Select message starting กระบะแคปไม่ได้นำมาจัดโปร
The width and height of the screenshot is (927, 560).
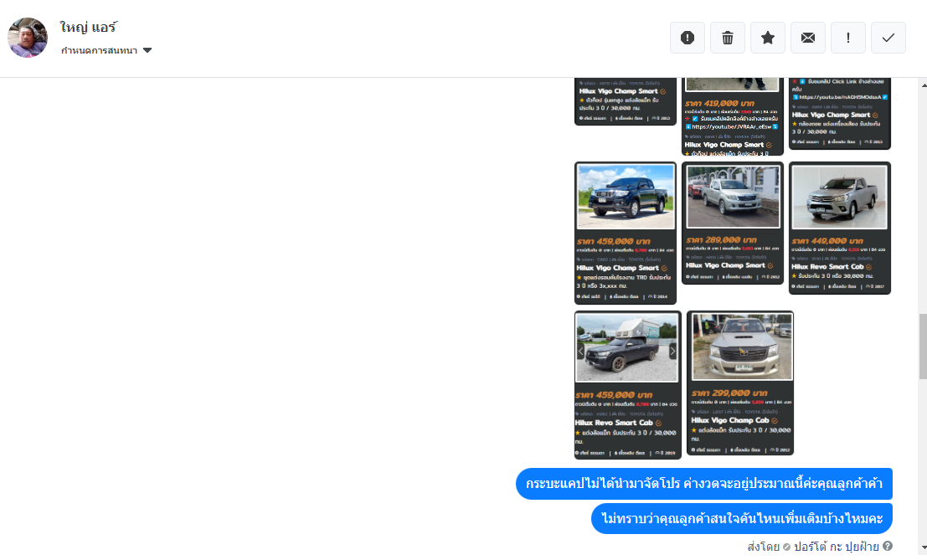point(703,484)
